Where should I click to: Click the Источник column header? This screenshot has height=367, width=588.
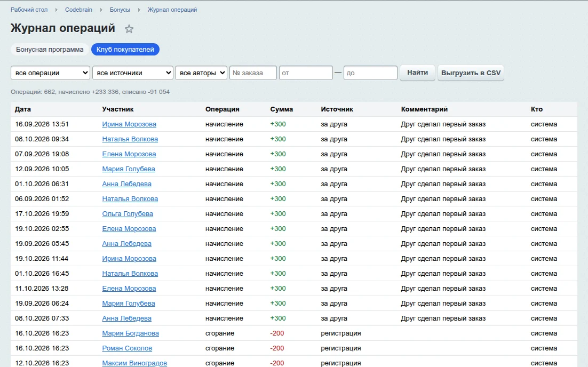[337, 109]
